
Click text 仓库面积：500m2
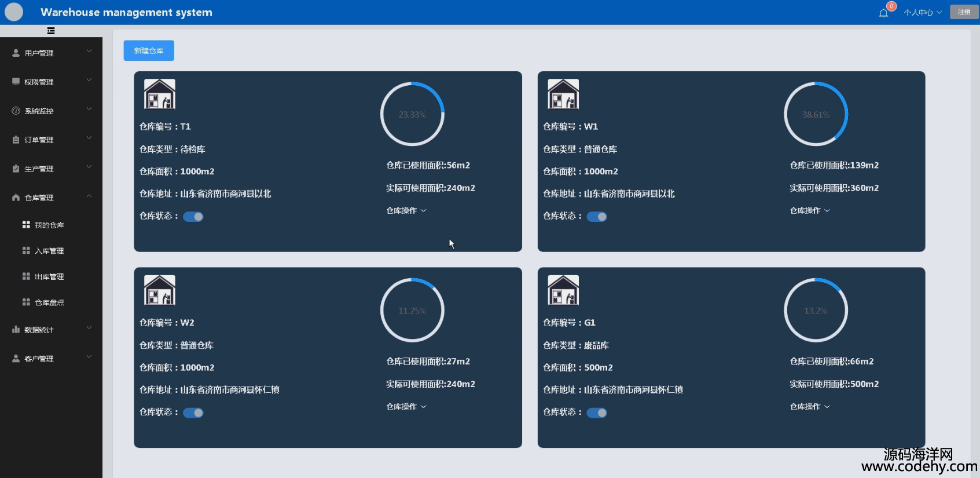(x=578, y=367)
